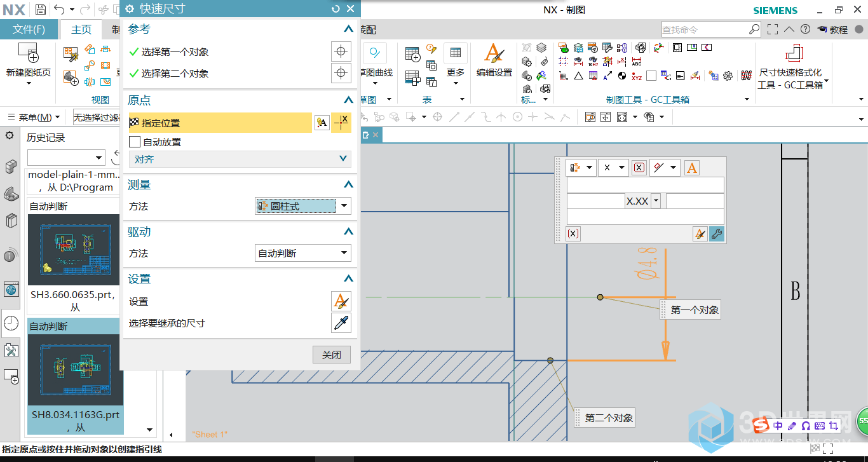Click the Edit Settings (编辑设置) icon
The height and width of the screenshot is (462, 868).
coord(494,53)
